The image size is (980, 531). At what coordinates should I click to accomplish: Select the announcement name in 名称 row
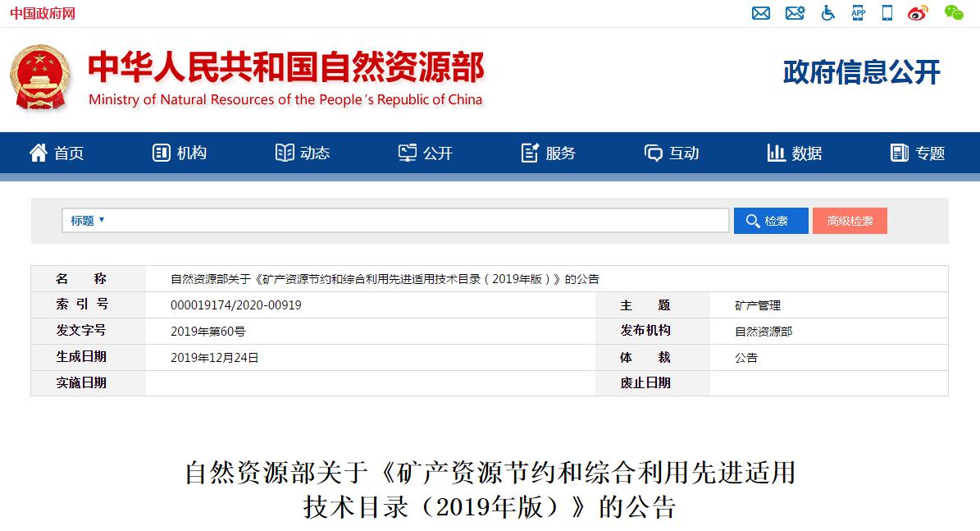(x=385, y=279)
